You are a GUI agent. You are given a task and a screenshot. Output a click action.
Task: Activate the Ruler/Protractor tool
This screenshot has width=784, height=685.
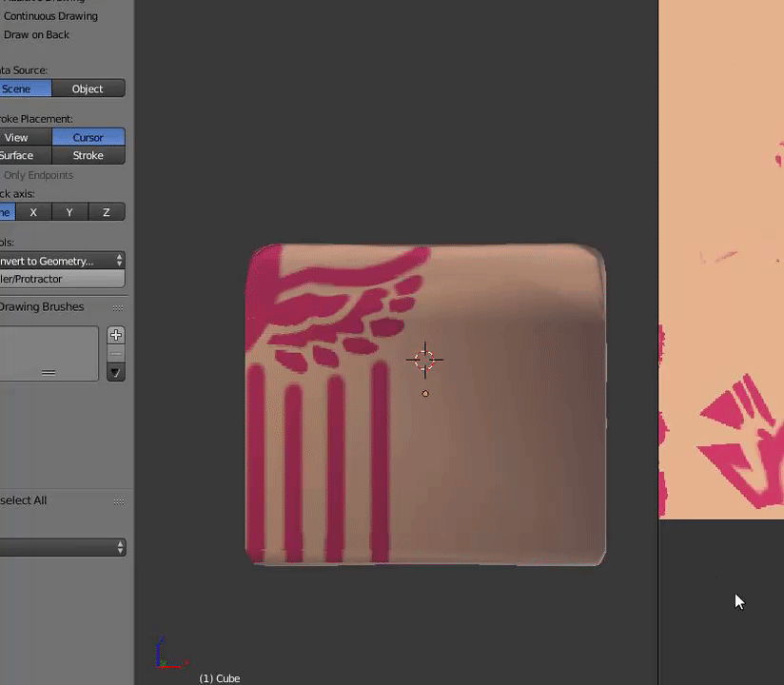(62, 279)
